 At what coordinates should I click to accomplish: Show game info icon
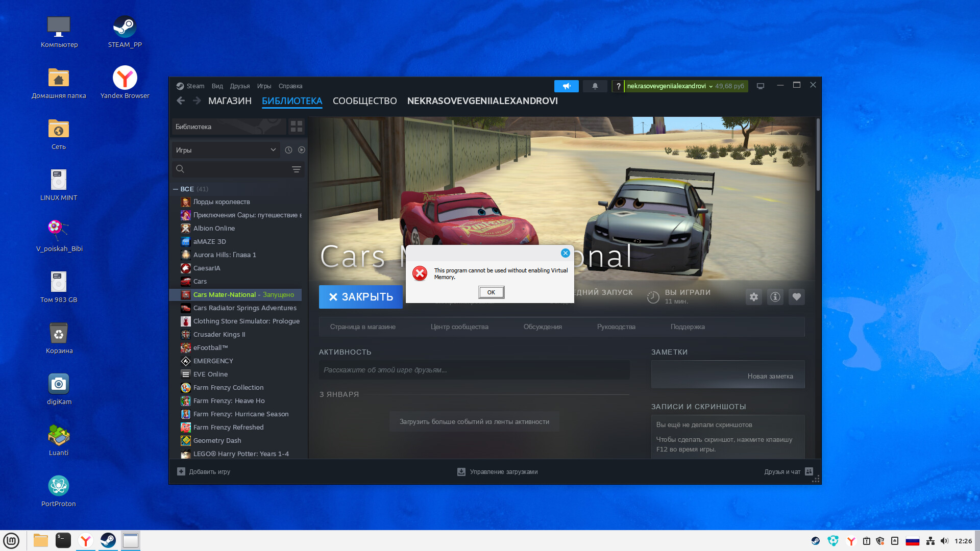pos(775,297)
